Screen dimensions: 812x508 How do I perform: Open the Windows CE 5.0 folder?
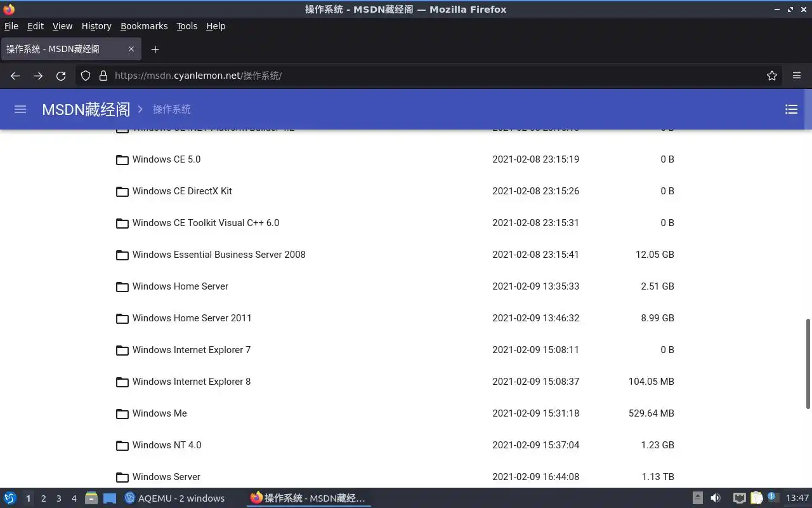(x=166, y=159)
